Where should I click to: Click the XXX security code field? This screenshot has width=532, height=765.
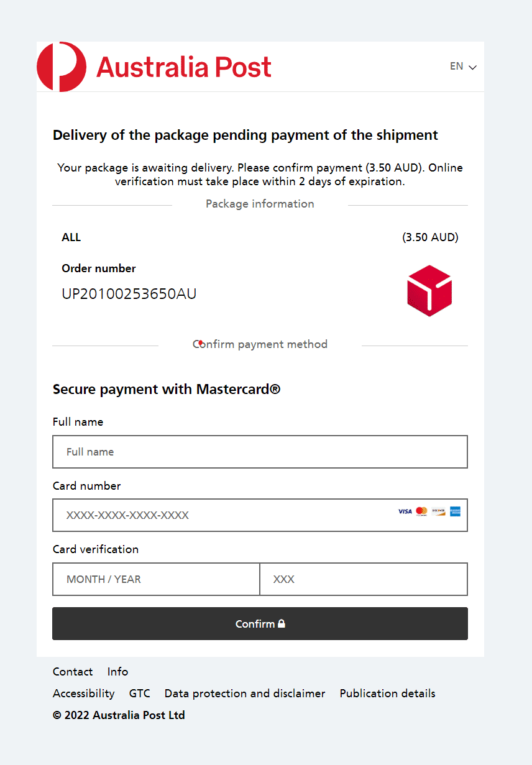click(x=364, y=579)
